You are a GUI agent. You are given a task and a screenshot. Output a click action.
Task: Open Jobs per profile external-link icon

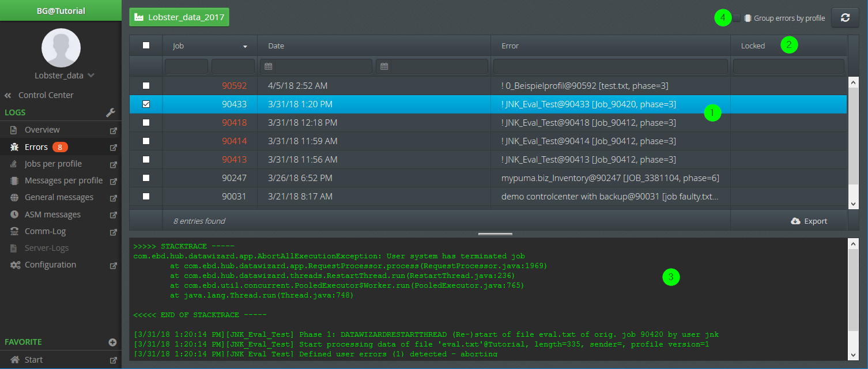(114, 164)
